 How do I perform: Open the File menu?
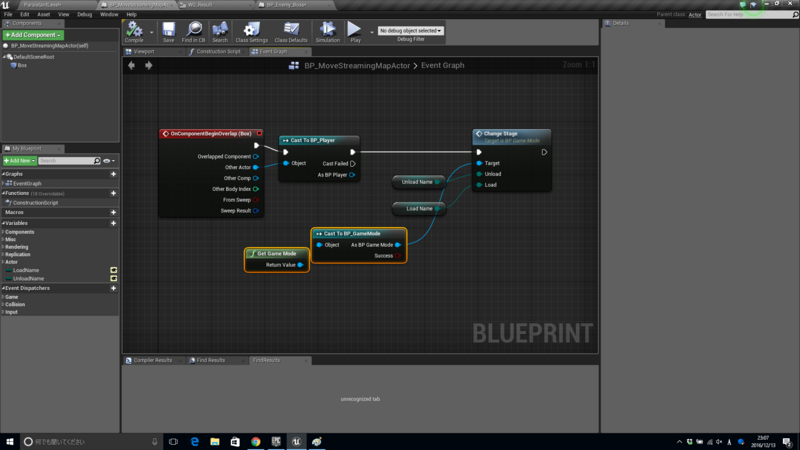tap(8, 14)
